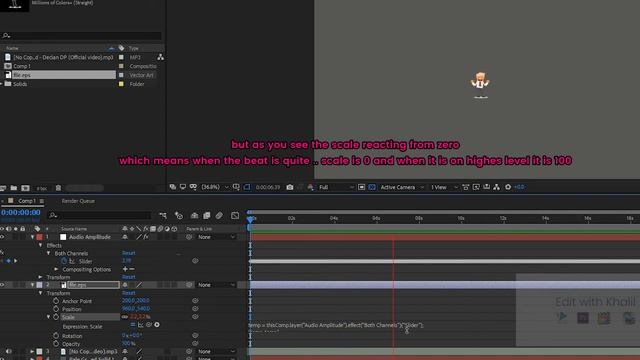Toggle Hide Shy Layers switch in timeline
The height and width of the screenshot is (360, 640).
tap(194, 216)
